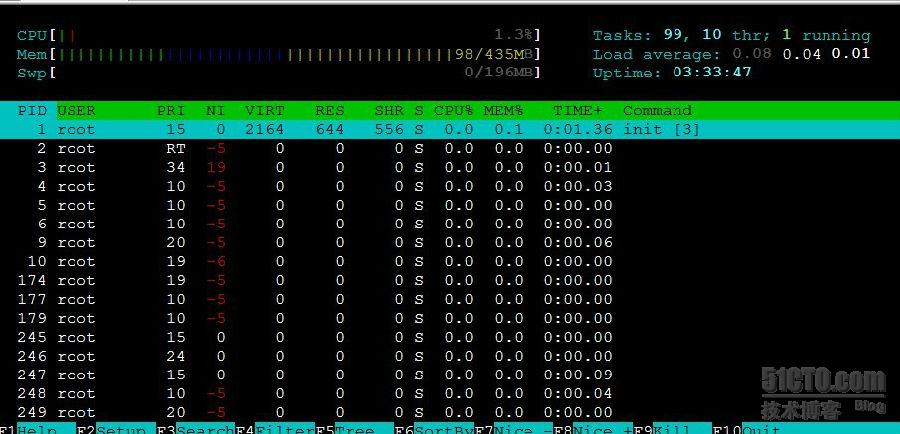900x434 pixels.
Task: Sort by the Command column header
Action: pos(657,110)
